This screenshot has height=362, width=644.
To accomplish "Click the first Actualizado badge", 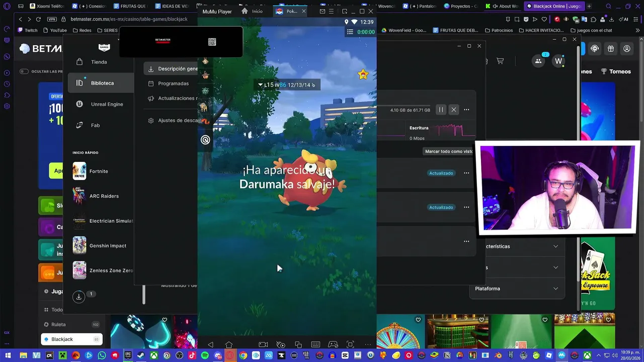I will (441, 173).
